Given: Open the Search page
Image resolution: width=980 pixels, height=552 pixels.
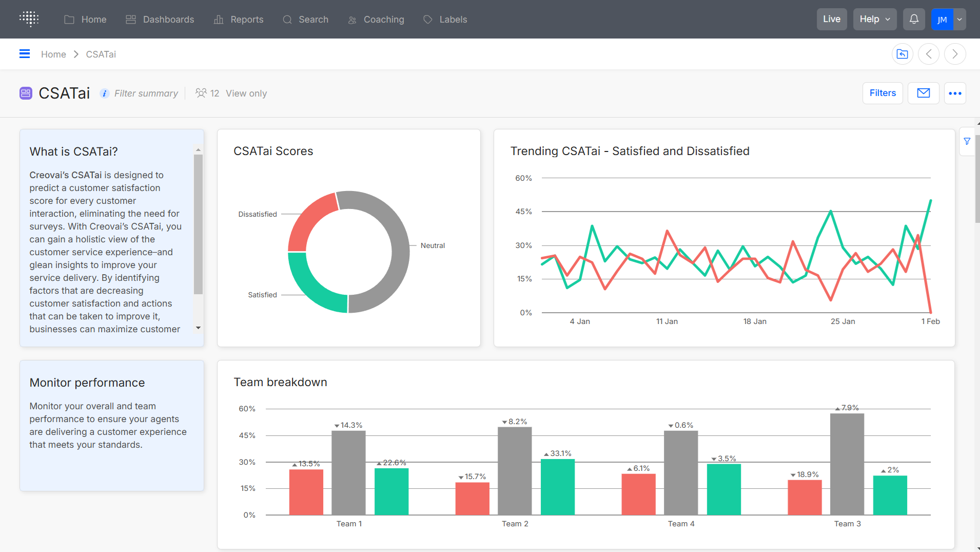Looking at the screenshot, I should click(x=305, y=20).
